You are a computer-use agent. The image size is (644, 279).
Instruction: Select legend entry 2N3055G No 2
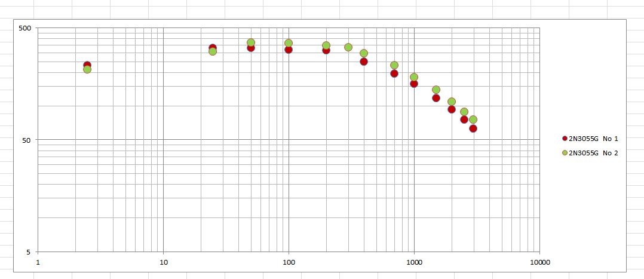590,153
